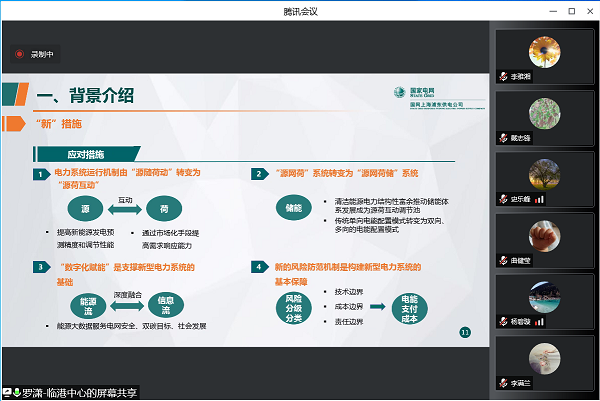
Task: Select 杨碧璇's participant video tile
Action: [545, 297]
